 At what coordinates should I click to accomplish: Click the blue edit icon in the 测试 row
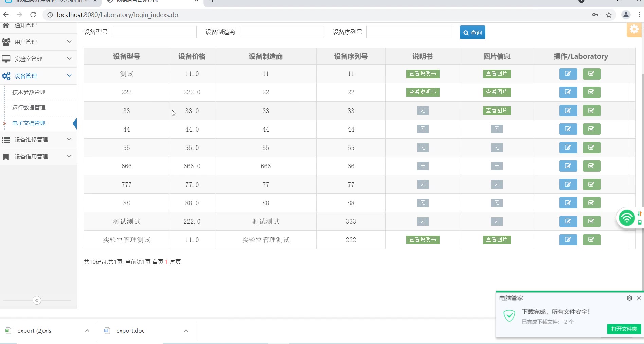568,74
